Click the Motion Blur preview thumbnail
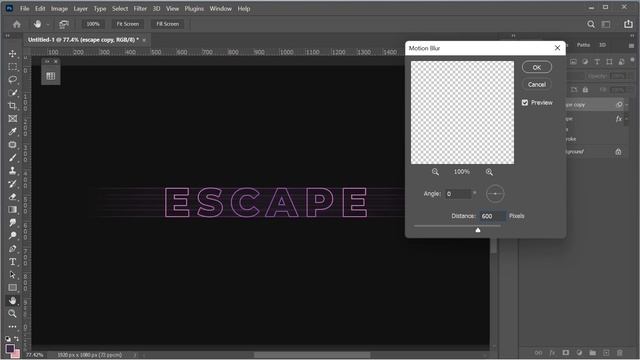Viewport: 640px width, 360px height. 462,113
